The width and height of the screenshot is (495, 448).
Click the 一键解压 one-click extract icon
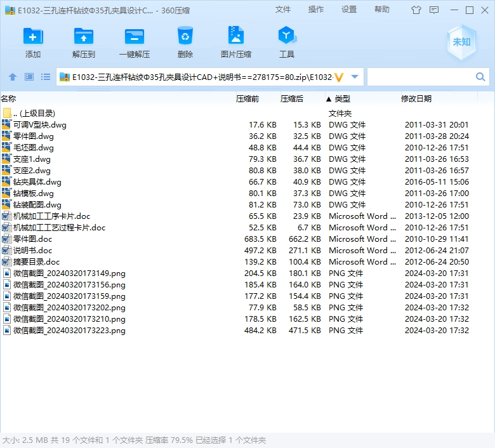[135, 36]
